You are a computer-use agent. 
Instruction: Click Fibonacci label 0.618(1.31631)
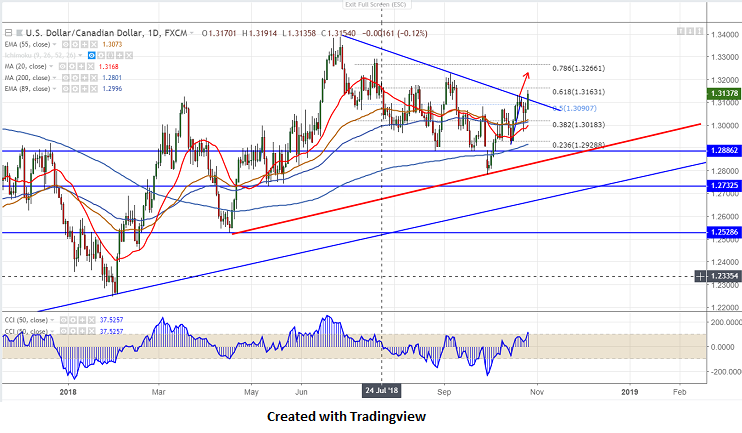pyautogui.click(x=579, y=92)
